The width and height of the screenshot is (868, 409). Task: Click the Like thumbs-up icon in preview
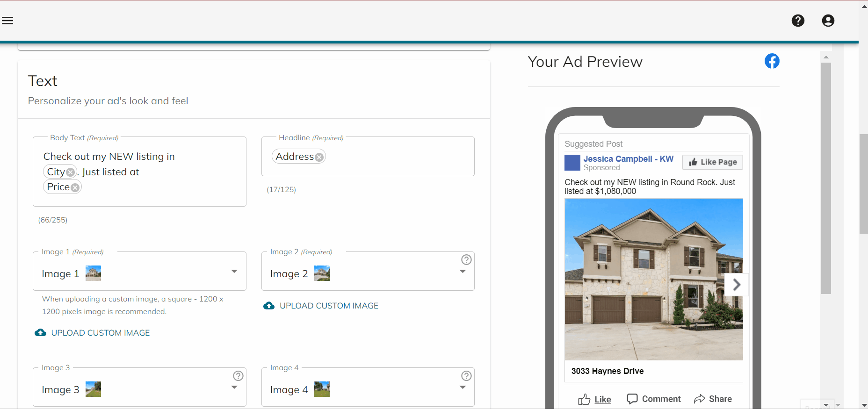point(584,399)
